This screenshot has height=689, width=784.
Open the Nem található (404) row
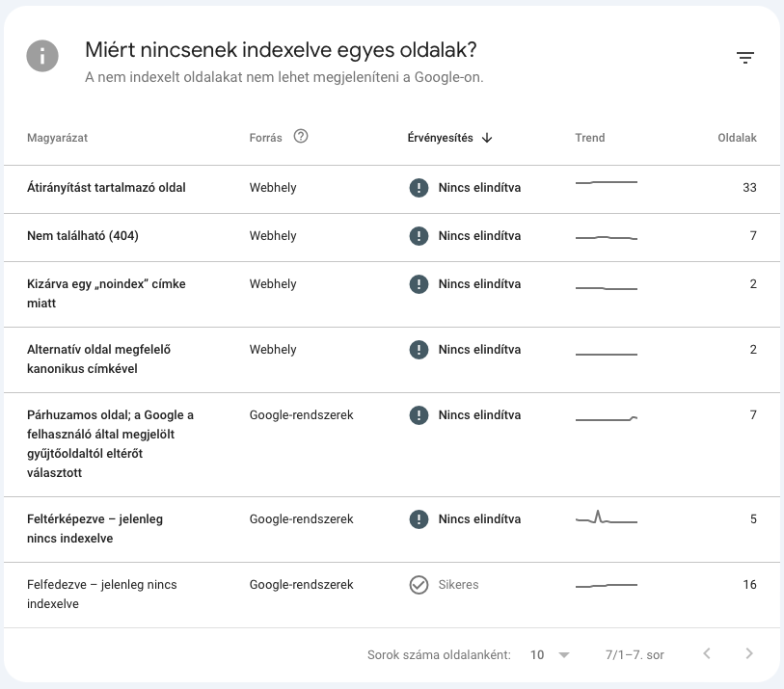coord(83,236)
